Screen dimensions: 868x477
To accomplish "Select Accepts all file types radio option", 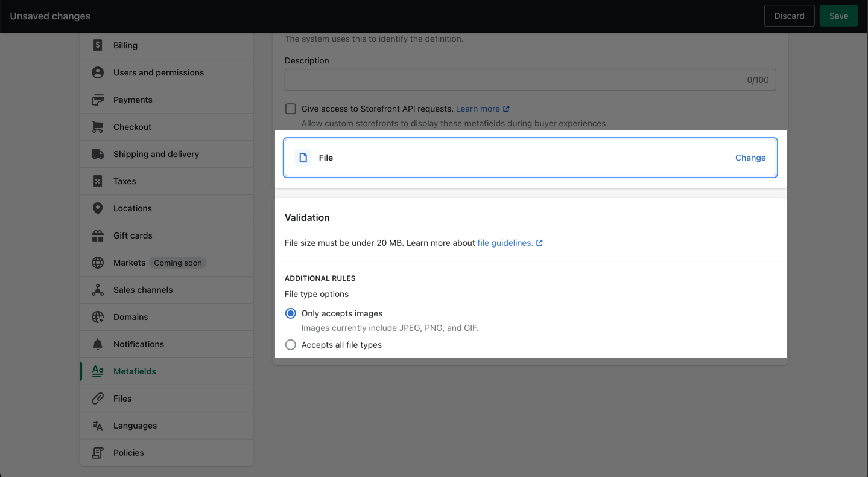I will click(291, 345).
